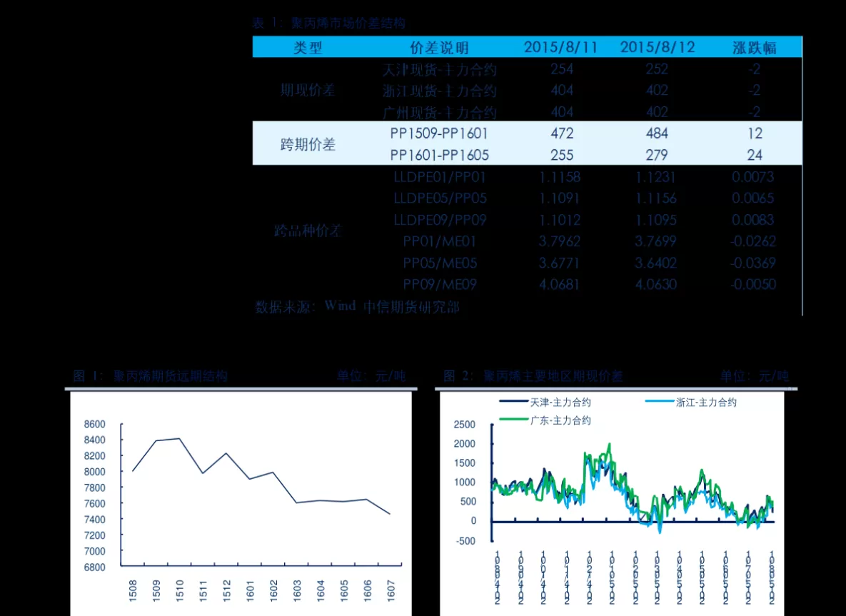Click the 跨期价差 category cell
Image resolution: width=846 pixels, height=616 pixels.
(x=308, y=144)
